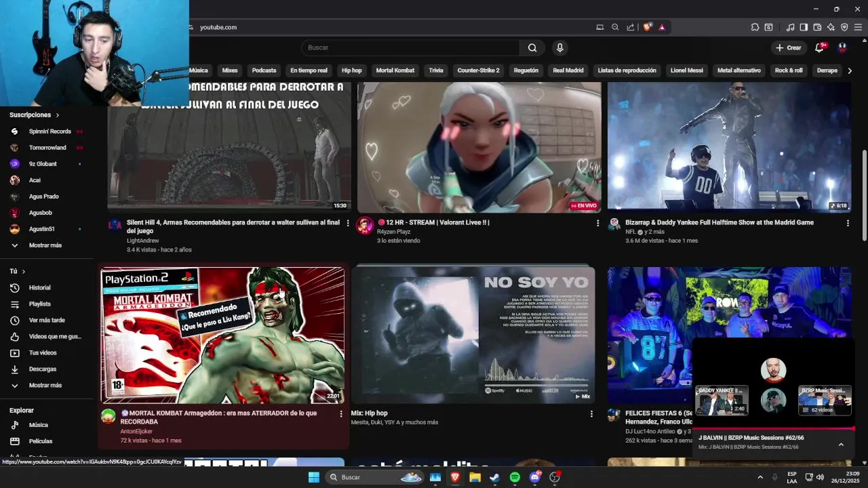
Task: Open the music note playlist icon in the toolbar
Action: (x=790, y=27)
